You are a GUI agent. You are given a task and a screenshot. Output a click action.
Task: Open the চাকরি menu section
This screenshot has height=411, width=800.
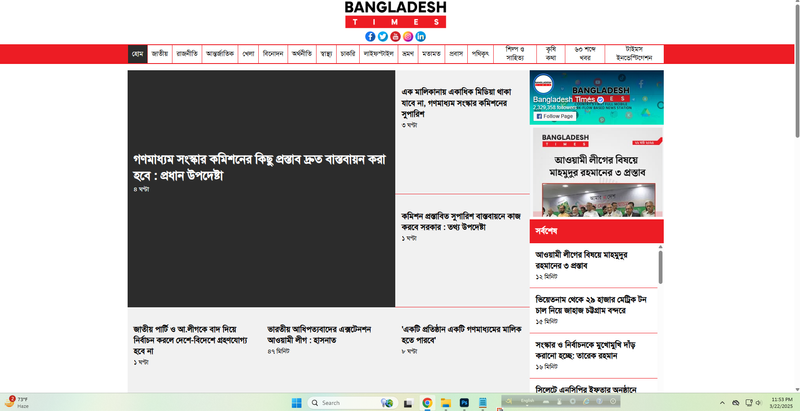(x=348, y=54)
